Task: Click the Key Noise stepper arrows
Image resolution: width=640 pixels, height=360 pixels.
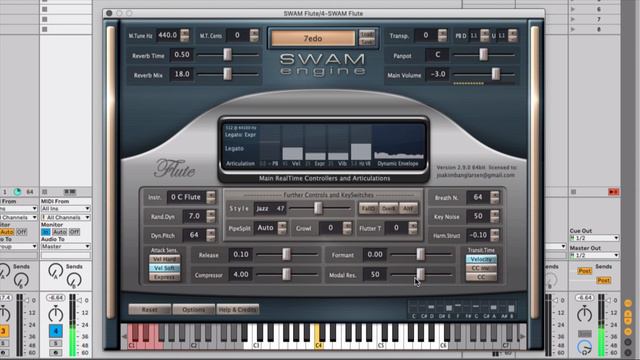Action: pyautogui.click(x=494, y=216)
